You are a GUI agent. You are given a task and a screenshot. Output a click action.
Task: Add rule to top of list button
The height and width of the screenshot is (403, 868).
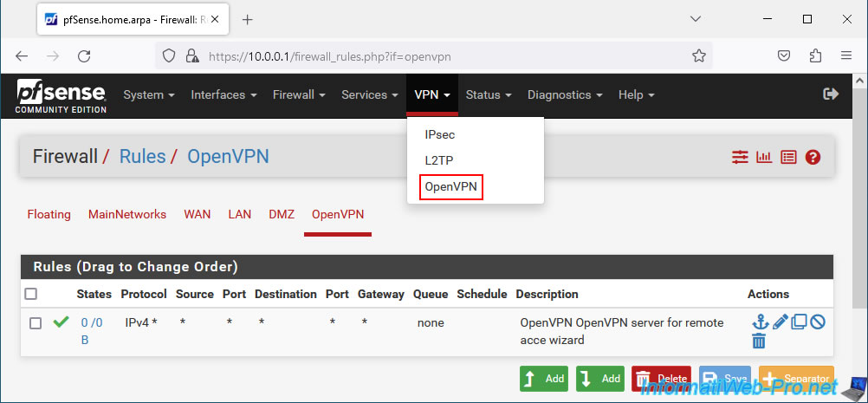(544, 379)
